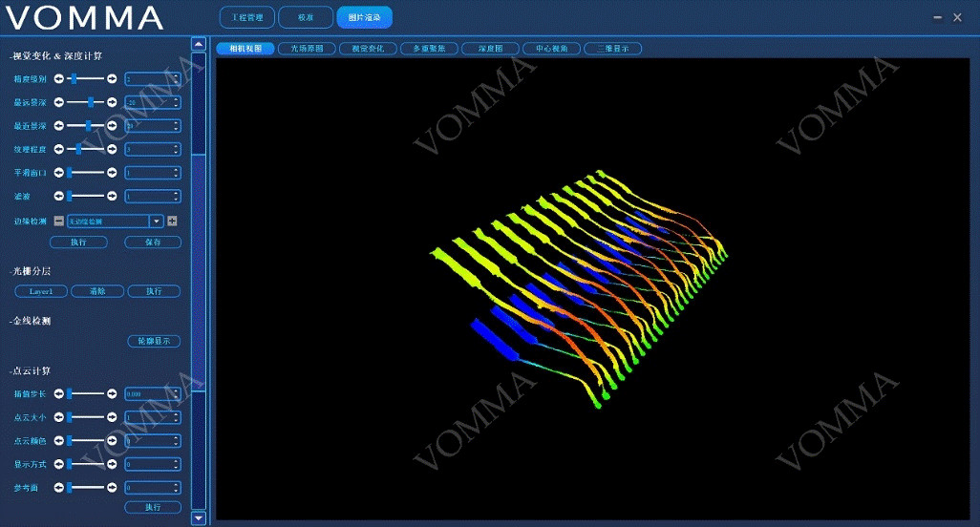Click plus icon beside 边缘检测 dropdown

coord(172,221)
